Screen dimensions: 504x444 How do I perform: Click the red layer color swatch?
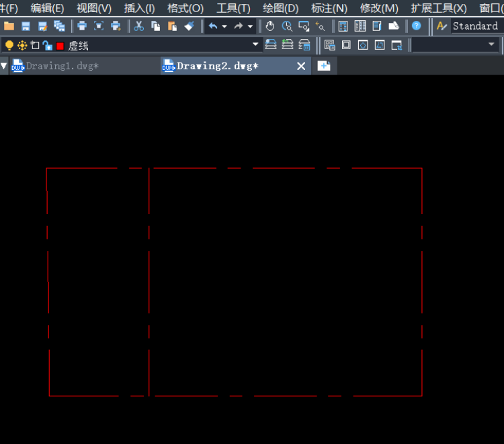pos(60,46)
